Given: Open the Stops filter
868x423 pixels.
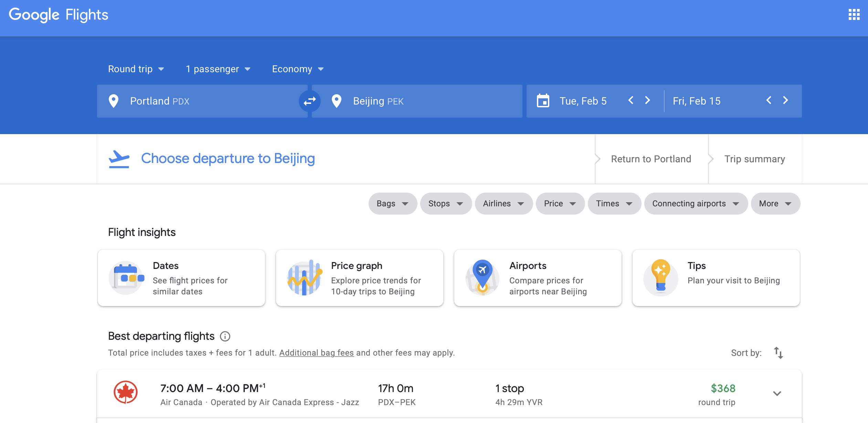Looking at the screenshot, I should pos(446,204).
